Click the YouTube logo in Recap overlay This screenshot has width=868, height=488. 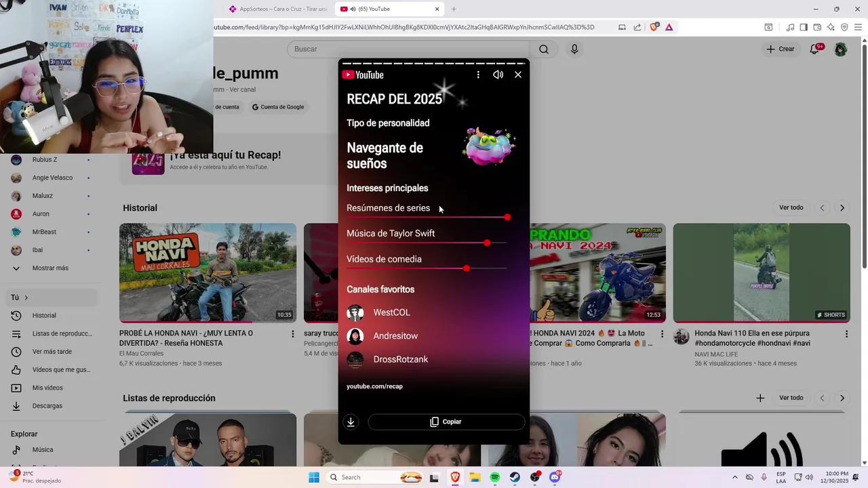363,75
